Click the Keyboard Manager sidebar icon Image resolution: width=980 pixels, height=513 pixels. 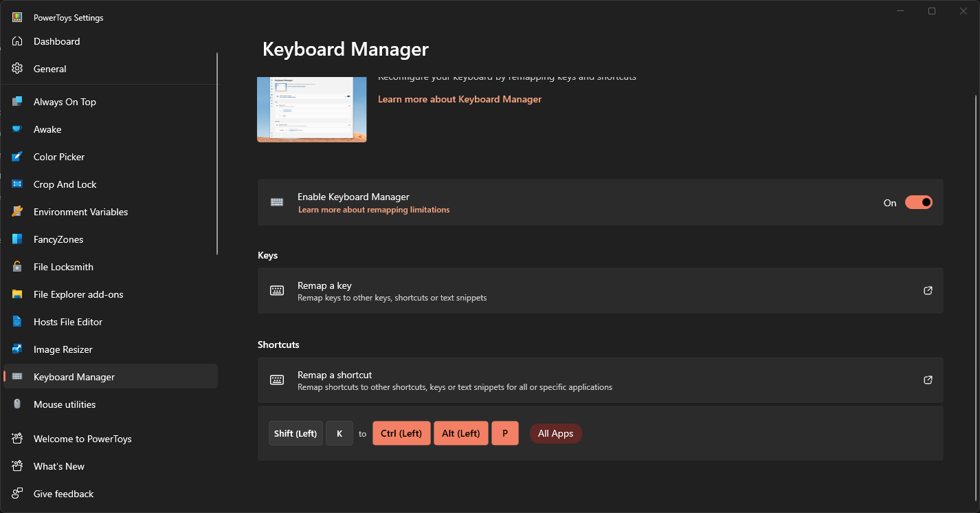(17, 377)
